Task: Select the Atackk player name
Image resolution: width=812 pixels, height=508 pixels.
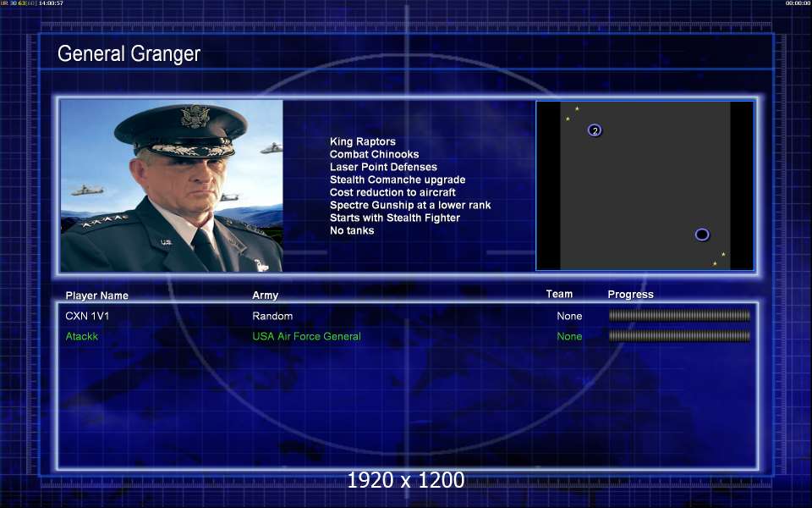Action: (82, 336)
